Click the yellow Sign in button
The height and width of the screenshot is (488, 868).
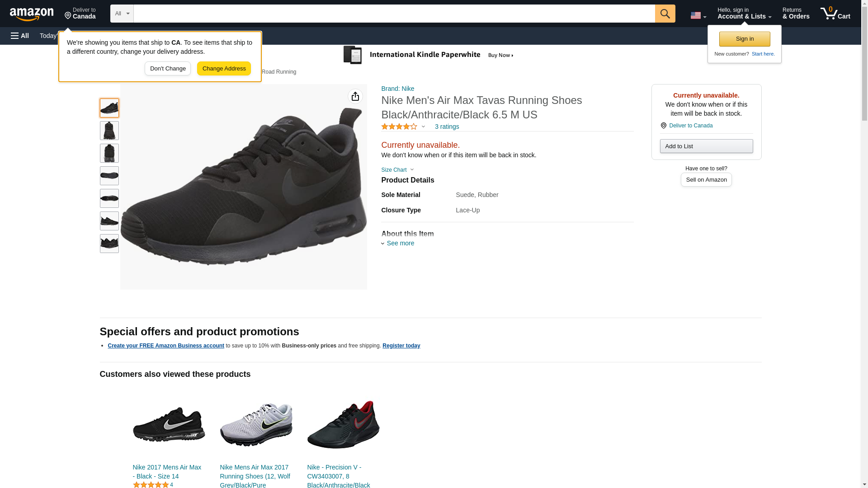[x=745, y=39]
